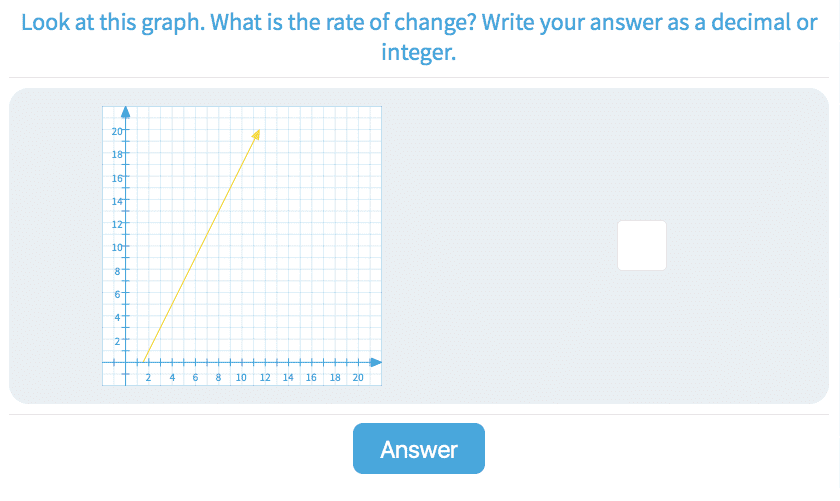Image resolution: width=840 pixels, height=501 pixels.
Task: Click the yellow line's arrowhead tip
Action: point(258,132)
